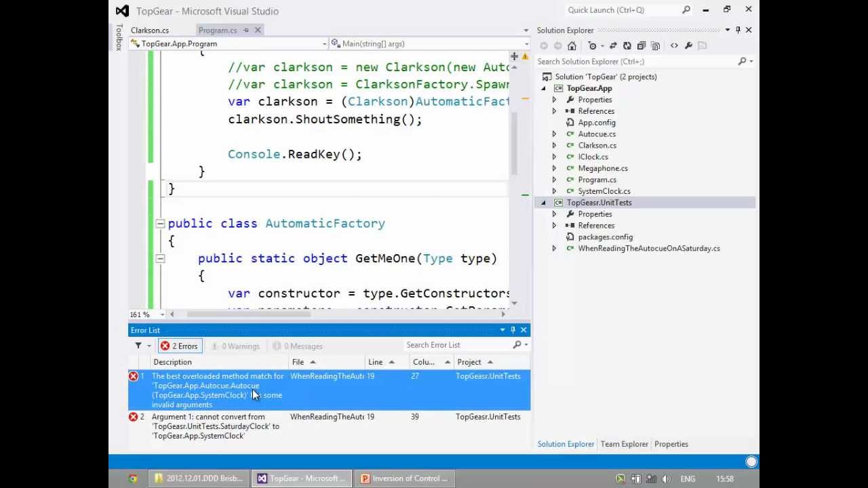Open the document tabs overflow dropdown
868x488 pixels.
[x=526, y=30]
